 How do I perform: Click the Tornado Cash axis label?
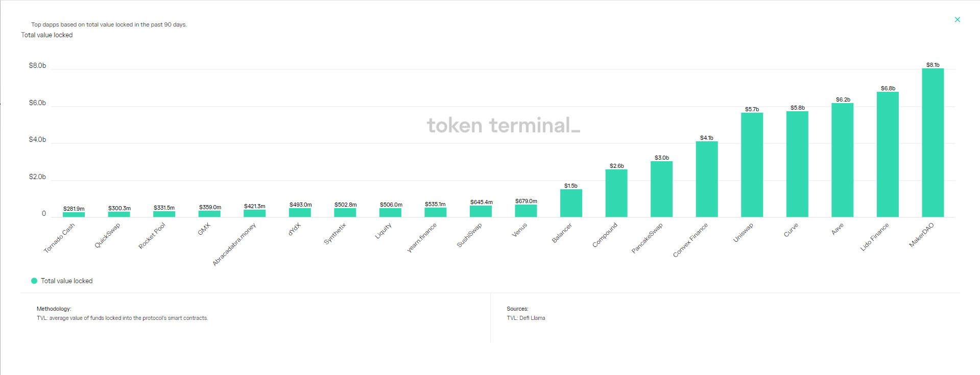[x=59, y=238]
